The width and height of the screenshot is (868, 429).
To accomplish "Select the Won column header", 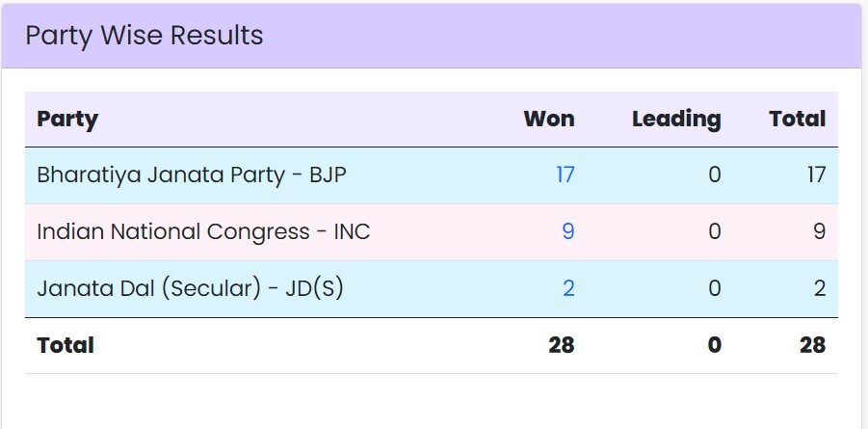I will coord(549,120).
